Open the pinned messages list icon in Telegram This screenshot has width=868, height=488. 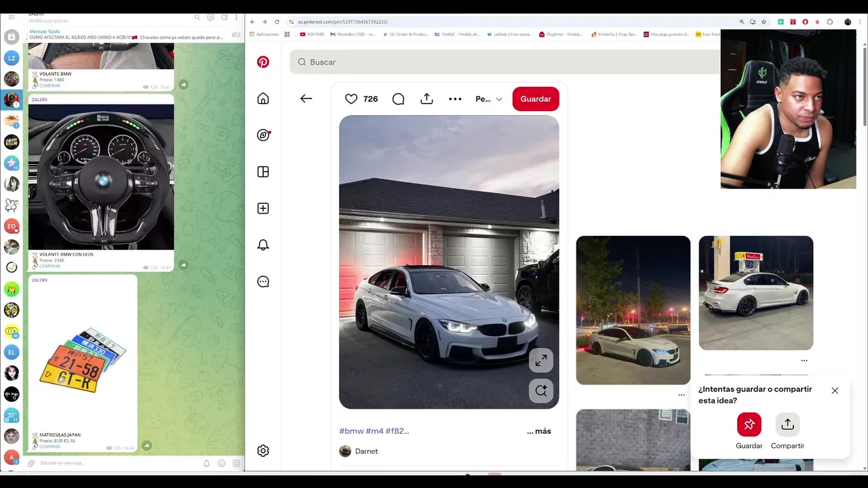click(236, 35)
